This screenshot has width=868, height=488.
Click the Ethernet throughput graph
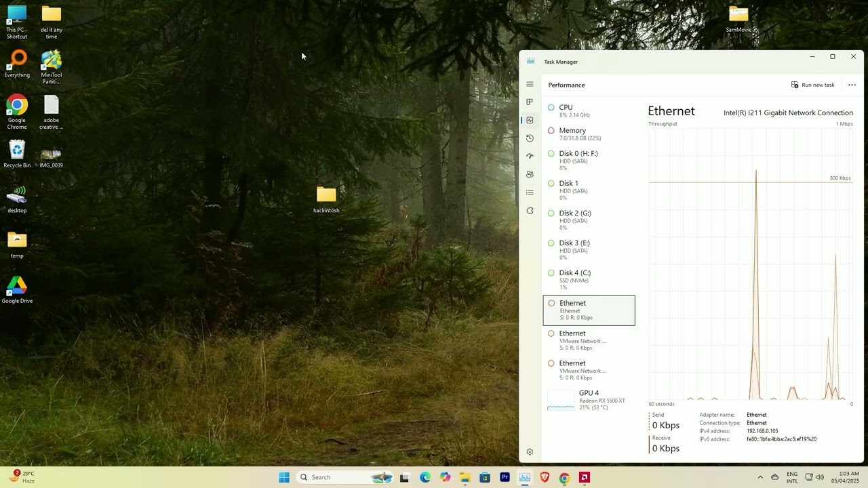click(751, 264)
